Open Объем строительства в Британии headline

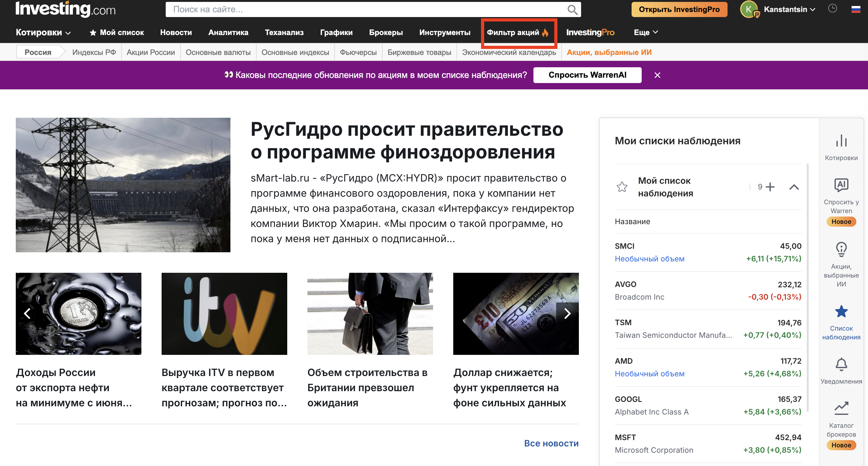[x=367, y=387]
